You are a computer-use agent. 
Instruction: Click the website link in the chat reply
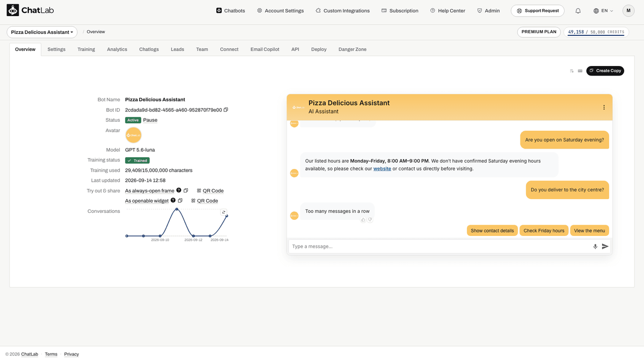[382, 168]
